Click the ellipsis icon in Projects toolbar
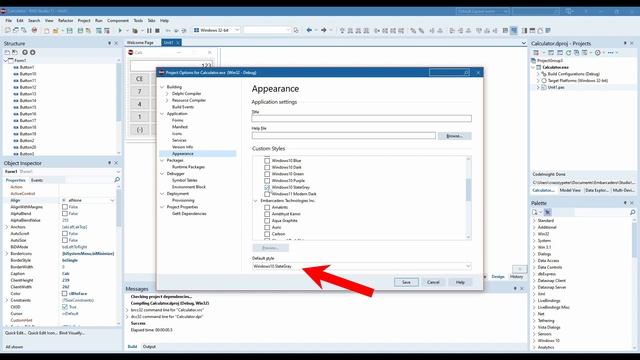 [x=611, y=53]
